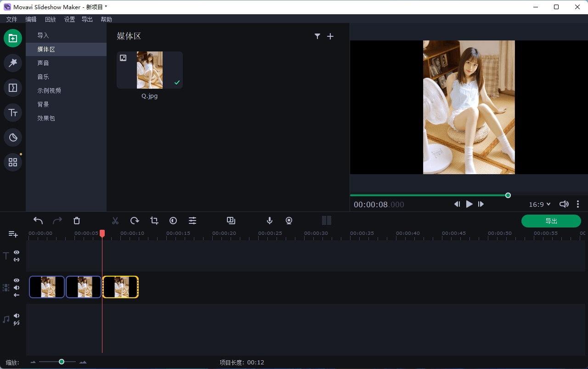Open clip properties sliders icon
Viewport: 588px width, 369px height.
click(x=192, y=221)
